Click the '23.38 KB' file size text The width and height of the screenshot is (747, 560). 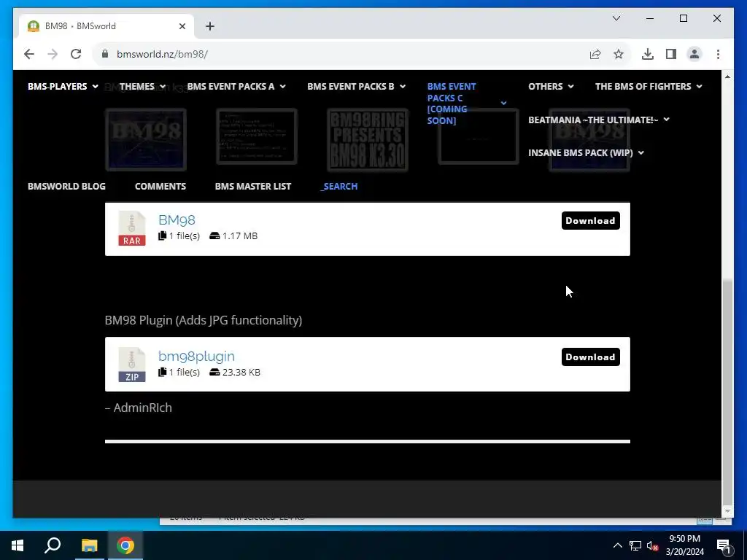coord(241,372)
